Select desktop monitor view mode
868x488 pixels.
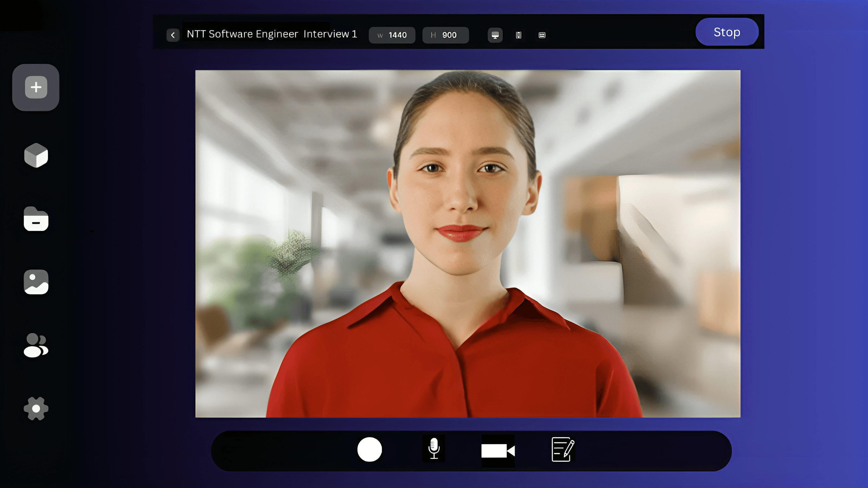[495, 35]
